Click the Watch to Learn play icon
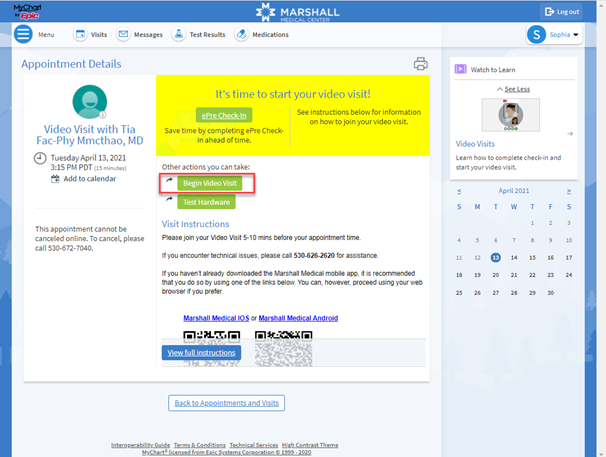Image resolution: width=606 pixels, height=457 pixels. coord(460,69)
